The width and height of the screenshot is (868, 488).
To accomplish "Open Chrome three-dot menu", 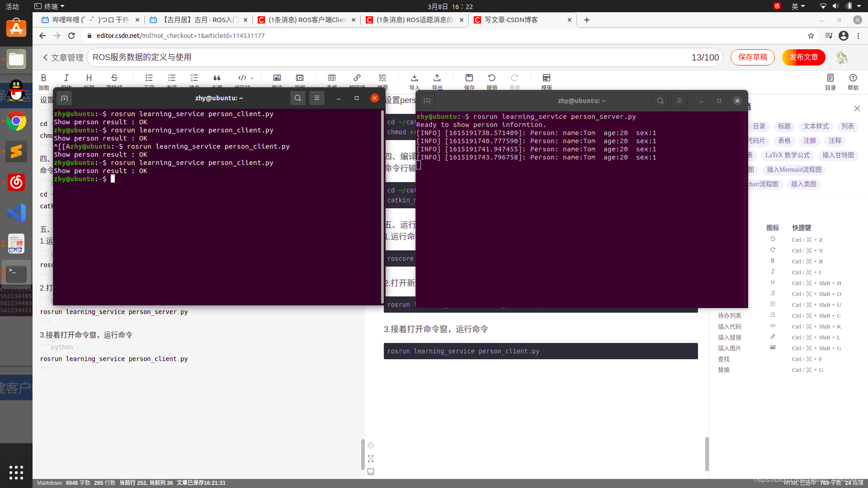I will 859,36.
